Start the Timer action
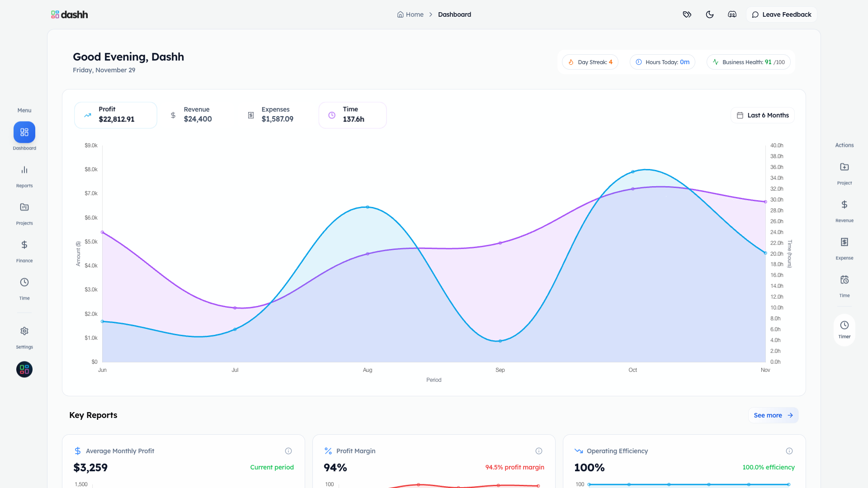Viewport: 868px width, 488px height. [844, 330]
